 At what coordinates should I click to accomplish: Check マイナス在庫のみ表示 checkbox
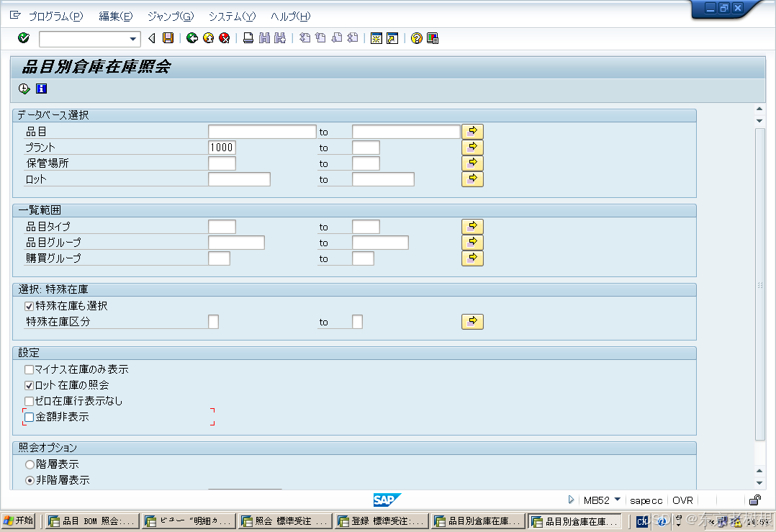point(30,370)
